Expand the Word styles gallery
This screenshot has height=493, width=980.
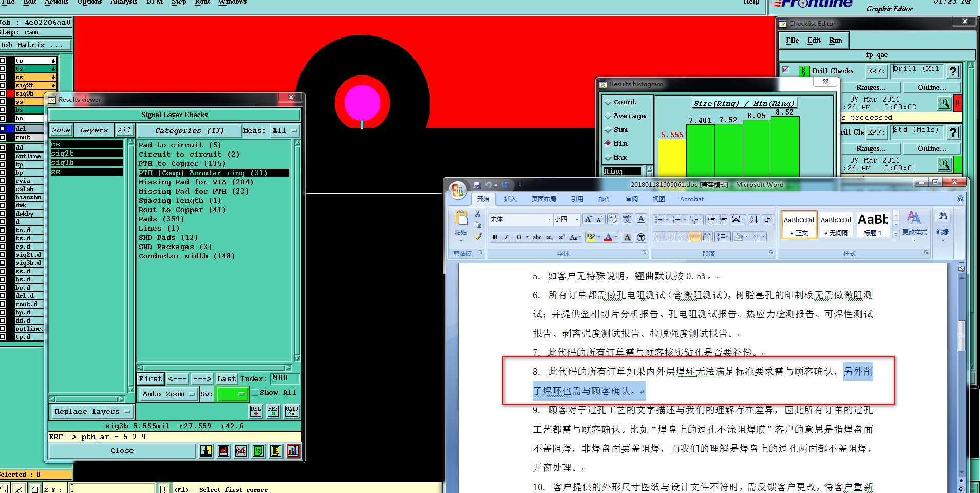click(896, 234)
